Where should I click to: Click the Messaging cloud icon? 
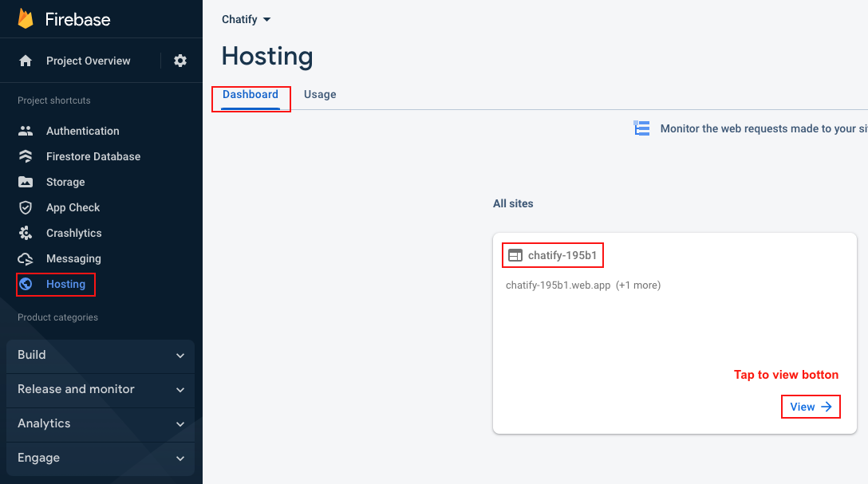(26, 258)
